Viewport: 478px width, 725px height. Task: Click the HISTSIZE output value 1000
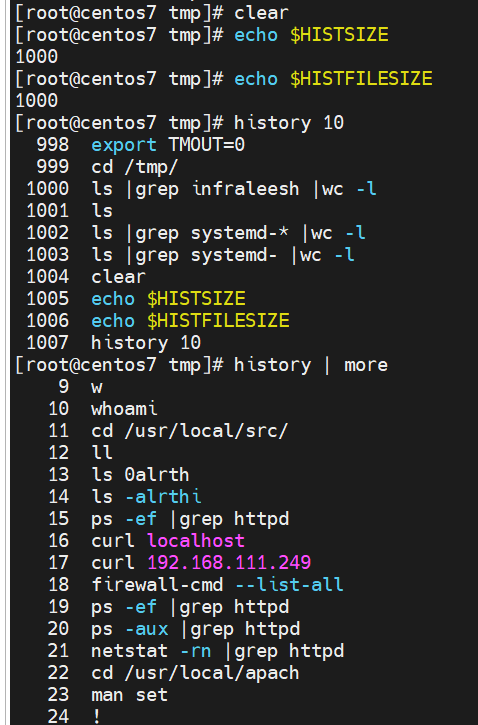click(37, 57)
